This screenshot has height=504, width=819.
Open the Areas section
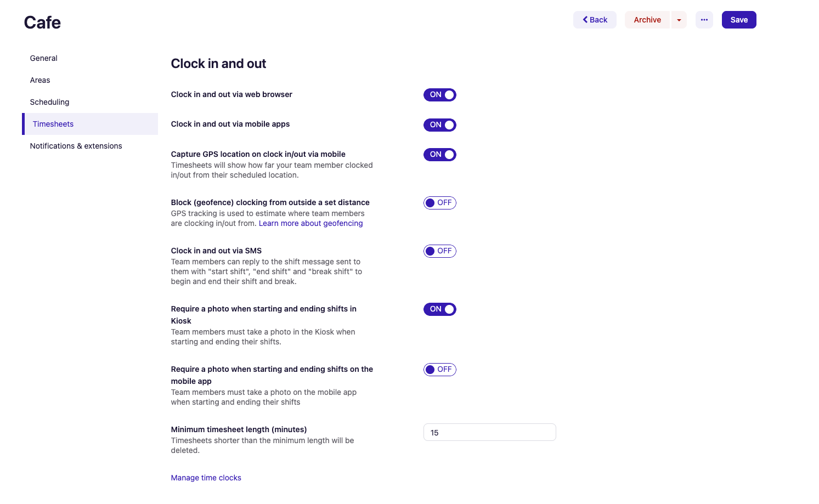[40, 80]
